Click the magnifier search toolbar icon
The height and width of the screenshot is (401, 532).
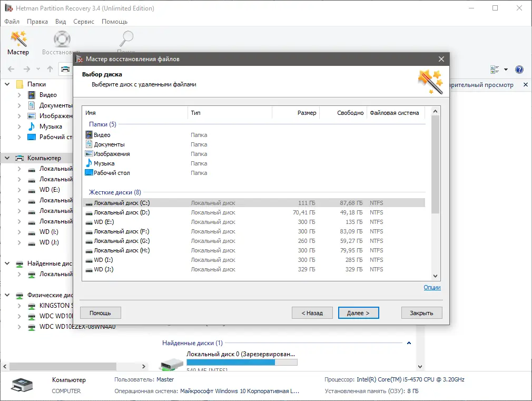coord(126,38)
